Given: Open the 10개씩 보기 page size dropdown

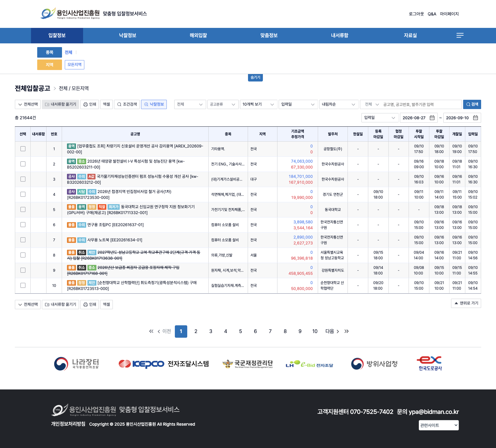Looking at the screenshot, I should [x=259, y=104].
